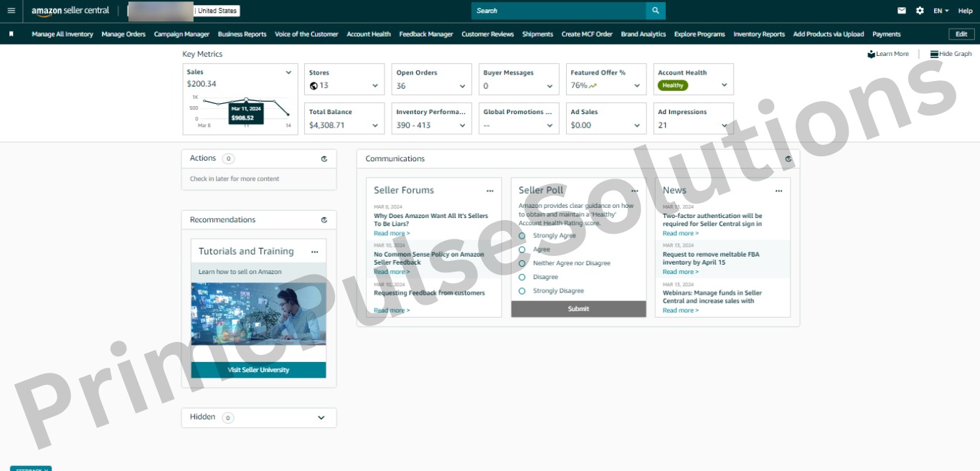Open Manage All Inventory menu item
Viewport: 980px width, 471px height.
pos(62,34)
